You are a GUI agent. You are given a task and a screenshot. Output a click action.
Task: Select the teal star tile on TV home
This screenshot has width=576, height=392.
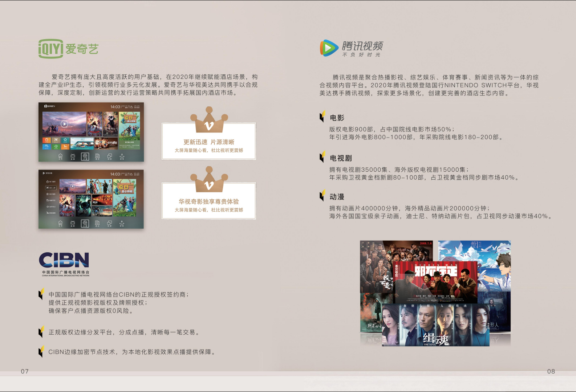coord(65,140)
